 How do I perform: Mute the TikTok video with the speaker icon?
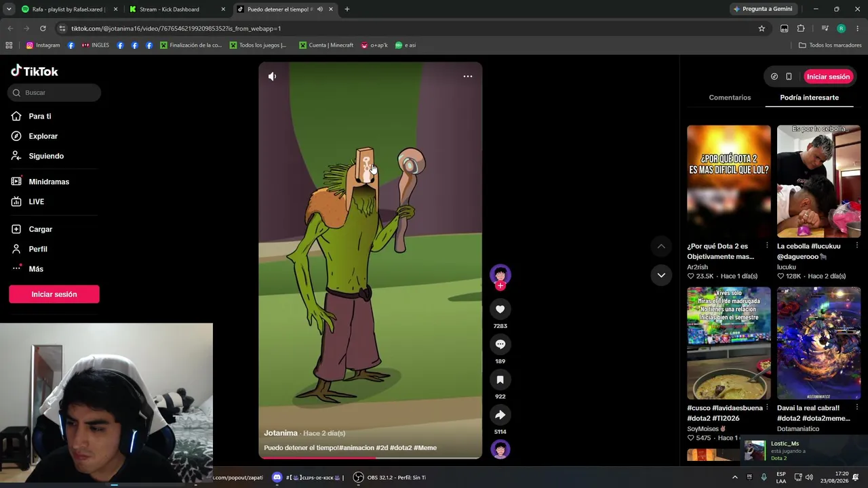(x=272, y=77)
